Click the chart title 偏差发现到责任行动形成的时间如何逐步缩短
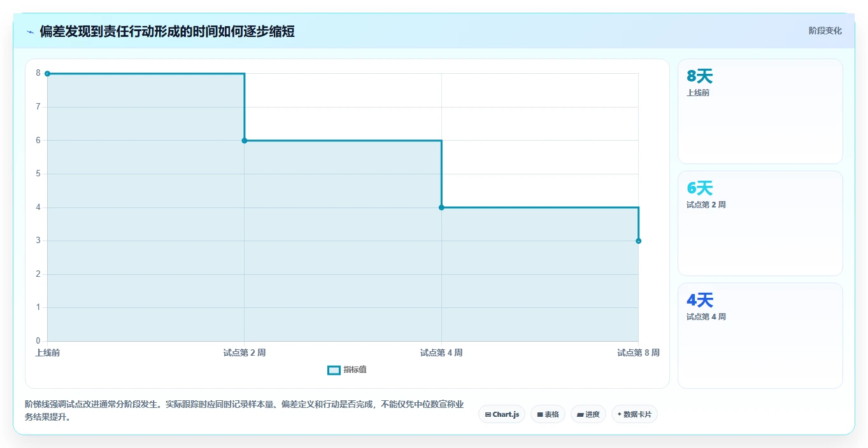The width and height of the screenshot is (868, 448). click(x=167, y=31)
